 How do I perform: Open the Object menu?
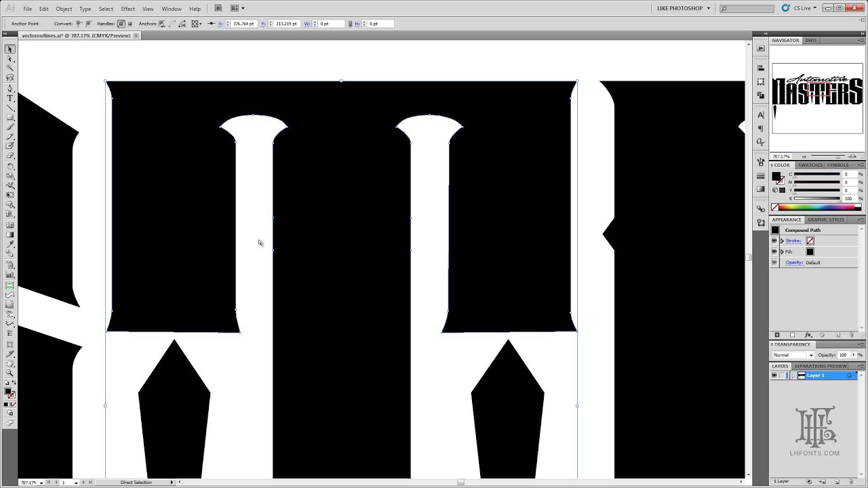[64, 8]
